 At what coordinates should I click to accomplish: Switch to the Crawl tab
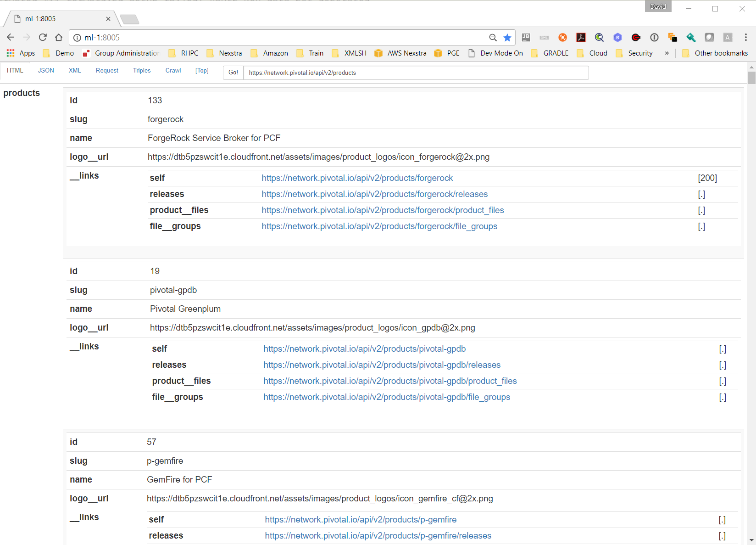[173, 71]
